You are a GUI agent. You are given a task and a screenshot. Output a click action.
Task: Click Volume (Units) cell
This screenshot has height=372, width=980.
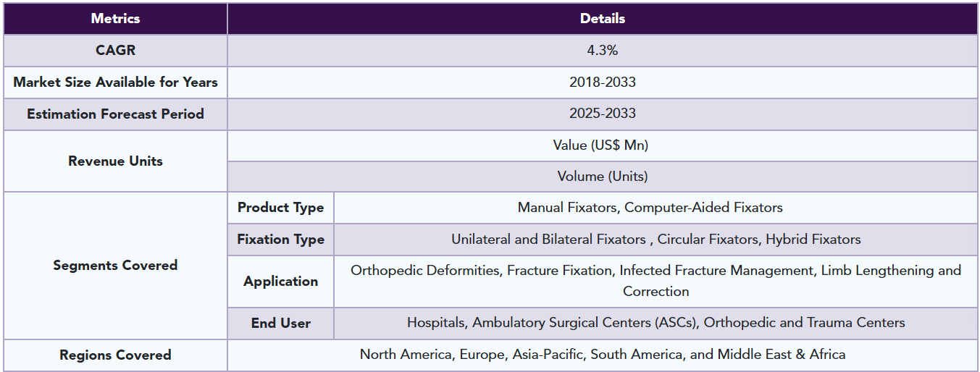(602, 177)
